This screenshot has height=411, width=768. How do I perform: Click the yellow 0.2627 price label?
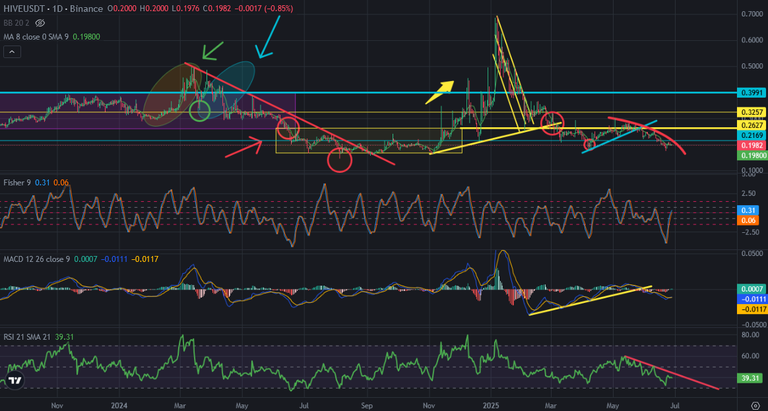(x=751, y=124)
